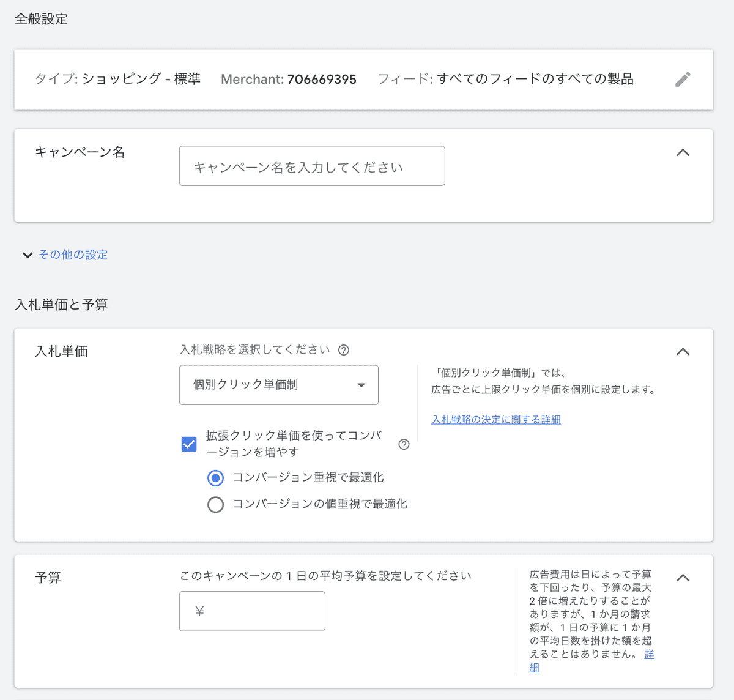Collapse the キャンペーン名 section
The width and height of the screenshot is (734, 700).
(683, 152)
